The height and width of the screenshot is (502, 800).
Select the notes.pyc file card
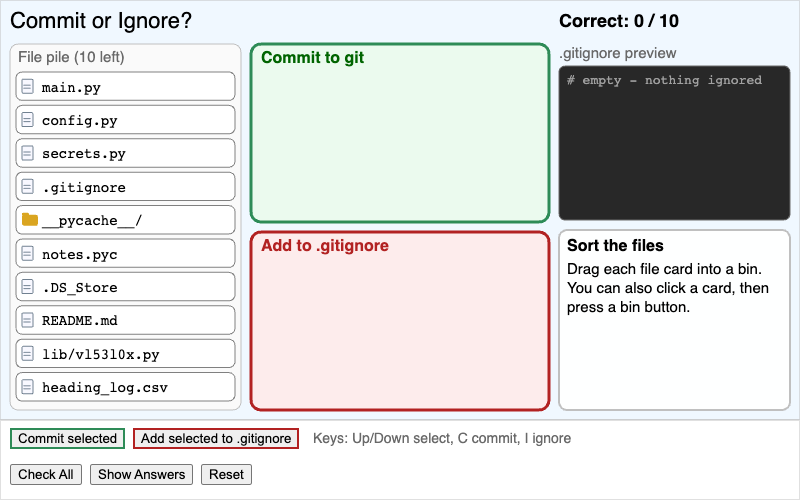coord(126,254)
